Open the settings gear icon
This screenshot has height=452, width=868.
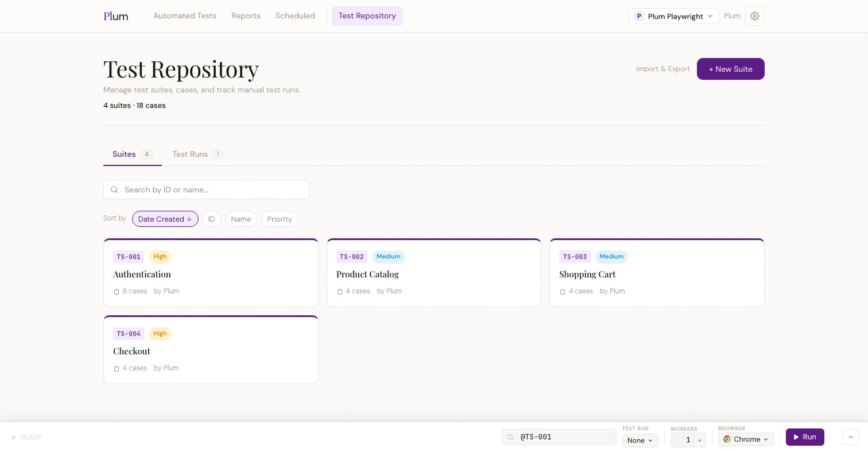[755, 16]
